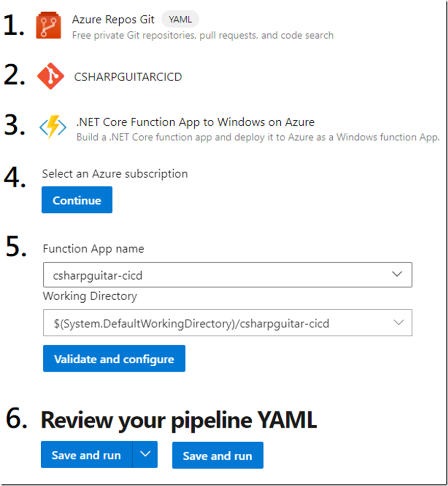448x486 pixels.
Task: Click the left Save and run split button
Action: pyautogui.click(x=86, y=454)
